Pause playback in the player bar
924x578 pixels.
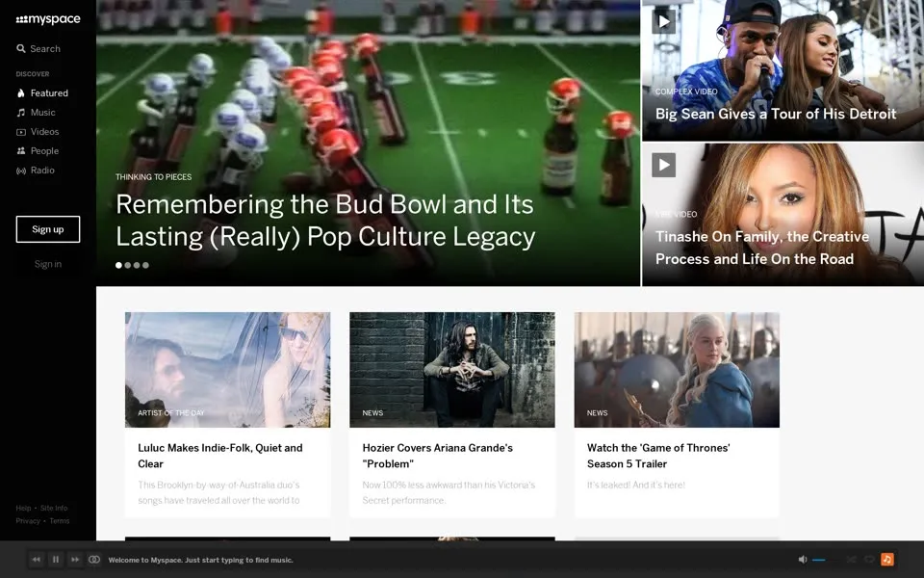[56, 560]
